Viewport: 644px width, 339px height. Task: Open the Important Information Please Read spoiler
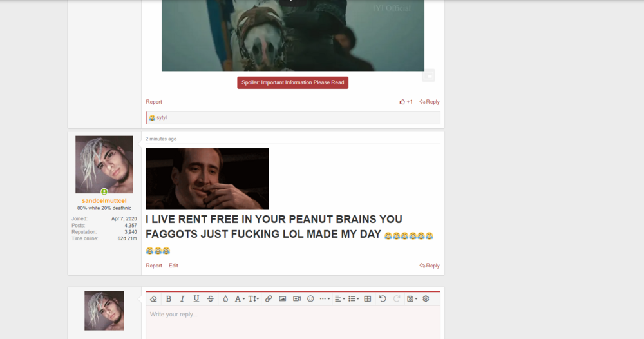293,82
